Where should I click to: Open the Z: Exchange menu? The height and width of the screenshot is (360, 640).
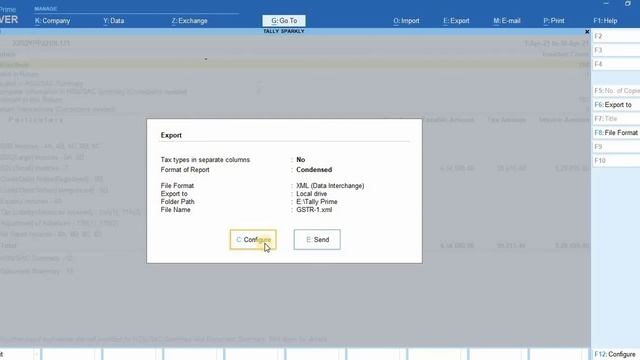point(189,21)
